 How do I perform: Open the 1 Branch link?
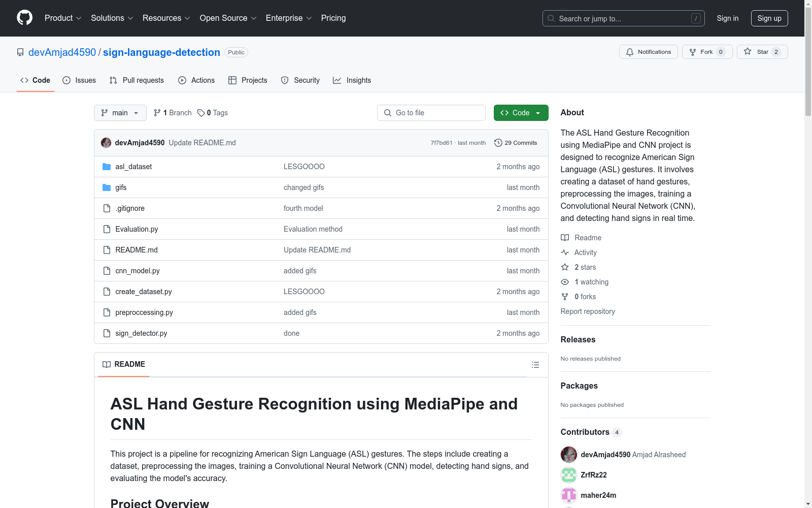[x=173, y=113]
